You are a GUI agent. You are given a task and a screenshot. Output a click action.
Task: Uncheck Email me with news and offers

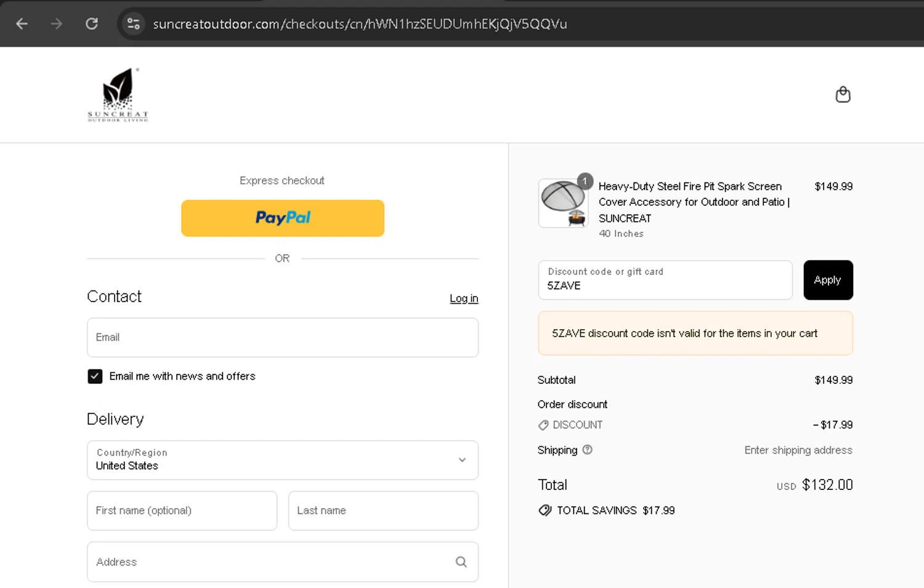pyautogui.click(x=95, y=376)
